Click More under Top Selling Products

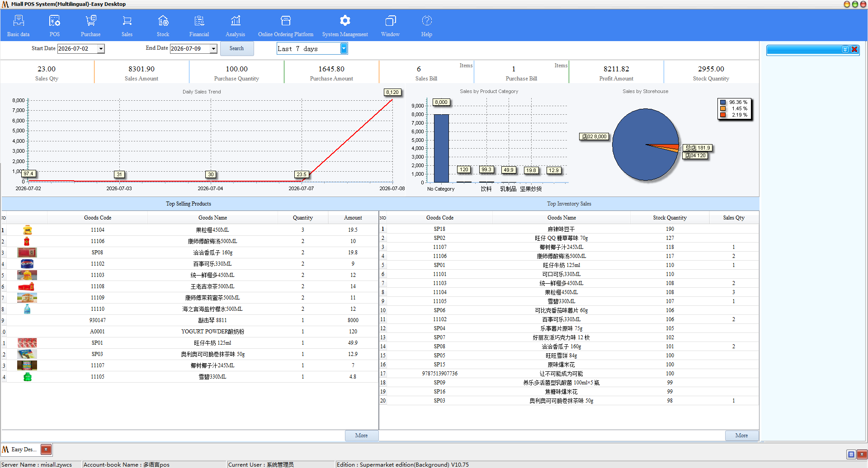pos(361,435)
